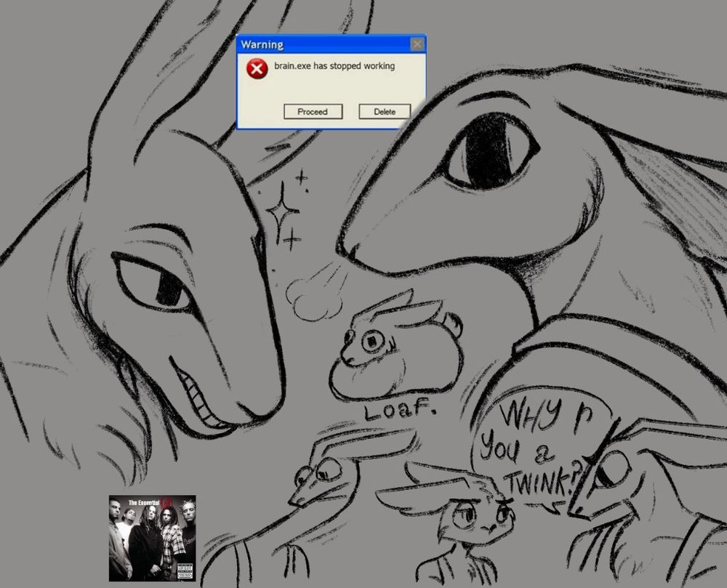Click the Warning title bar text
The image size is (727, 588).
point(262,45)
